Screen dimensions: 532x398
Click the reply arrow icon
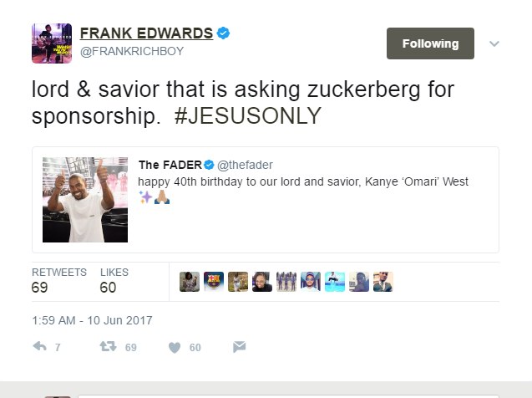tap(40, 346)
